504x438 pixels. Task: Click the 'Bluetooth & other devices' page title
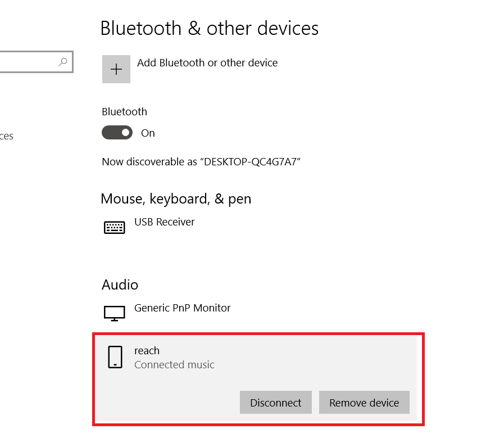[209, 28]
